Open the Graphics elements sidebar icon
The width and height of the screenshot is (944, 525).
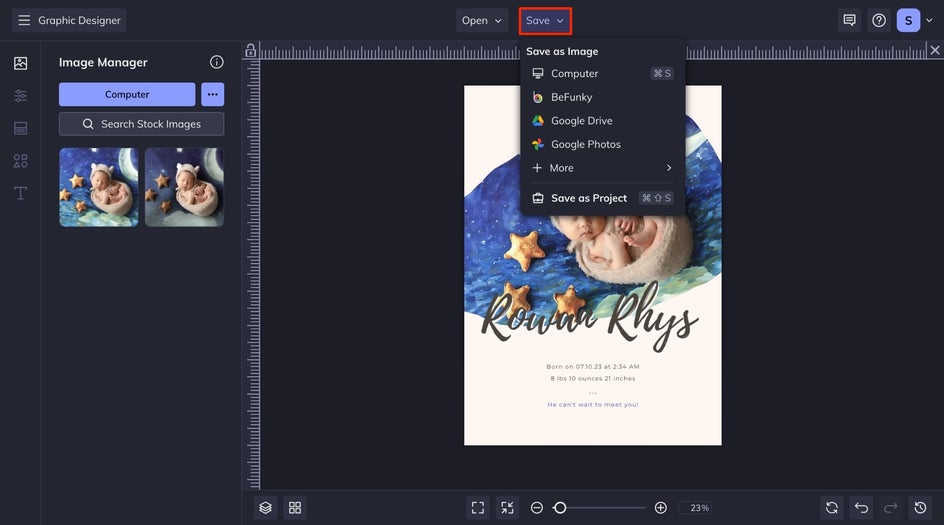tap(20, 161)
